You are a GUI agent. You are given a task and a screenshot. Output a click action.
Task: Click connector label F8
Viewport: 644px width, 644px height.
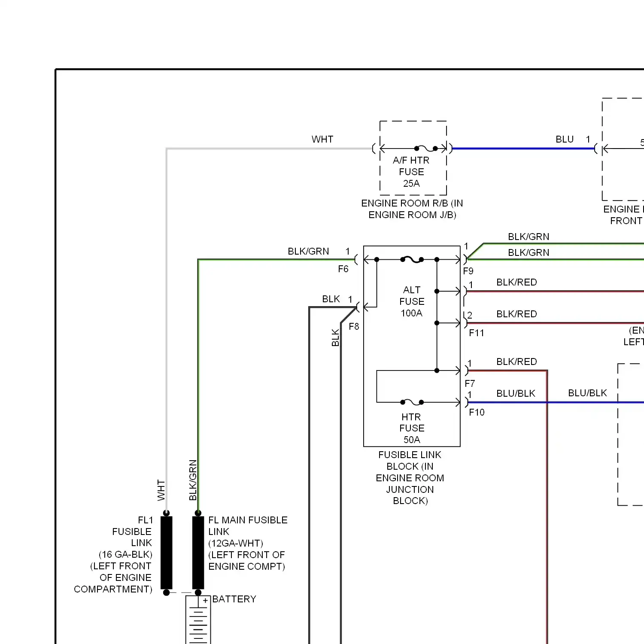pos(354,326)
